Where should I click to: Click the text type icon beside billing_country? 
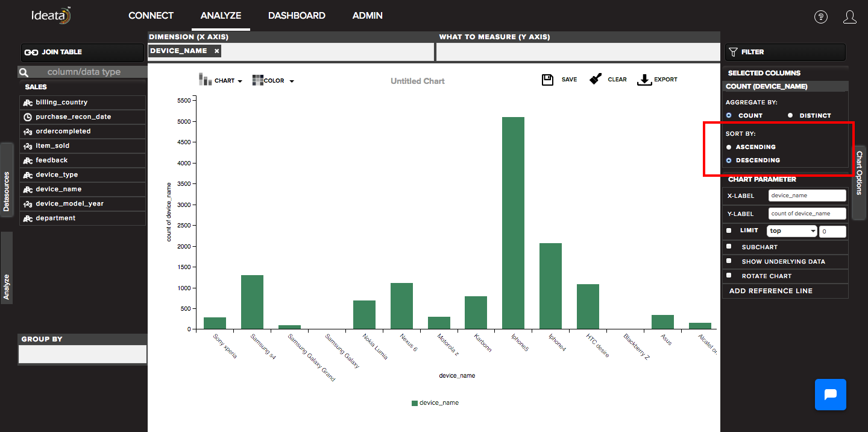point(28,103)
